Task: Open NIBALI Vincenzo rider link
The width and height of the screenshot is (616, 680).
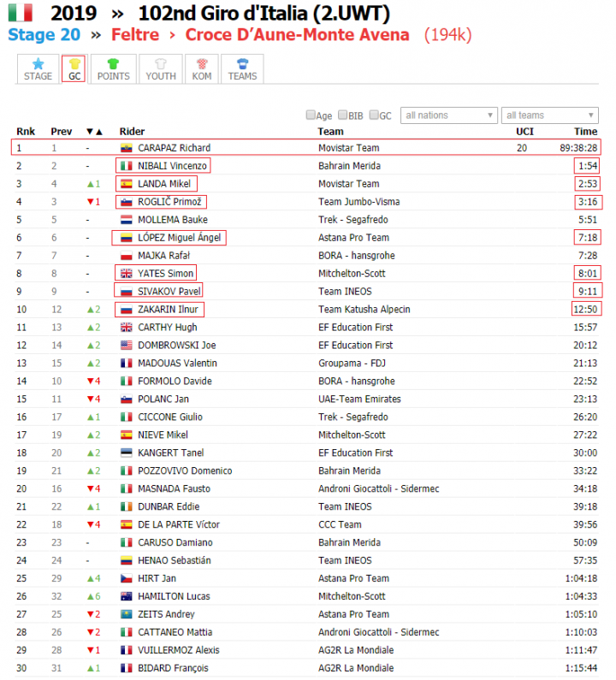Action: 171,166
